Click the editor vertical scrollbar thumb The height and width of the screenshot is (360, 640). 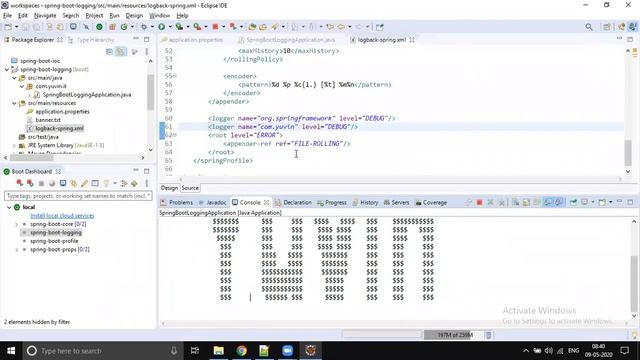pyautogui.click(x=628, y=152)
